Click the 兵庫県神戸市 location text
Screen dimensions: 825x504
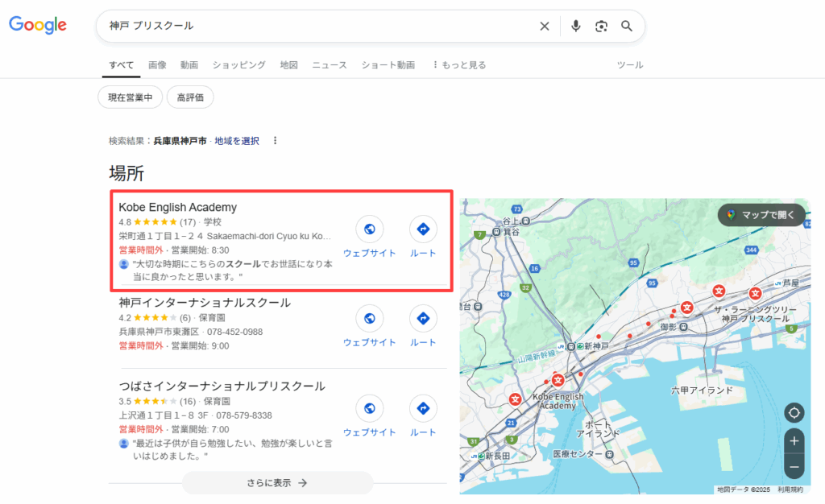point(180,141)
